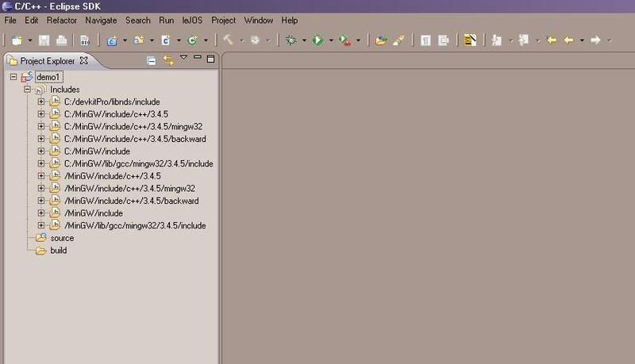Click the External Tools run icon
Image resolution: width=635 pixels, height=364 pixels.
(344, 40)
